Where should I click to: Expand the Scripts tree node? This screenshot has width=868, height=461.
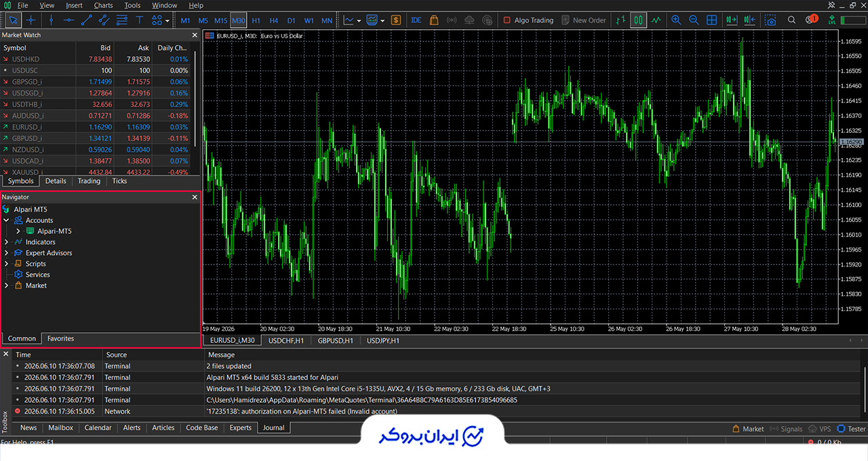[x=6, y=264]
